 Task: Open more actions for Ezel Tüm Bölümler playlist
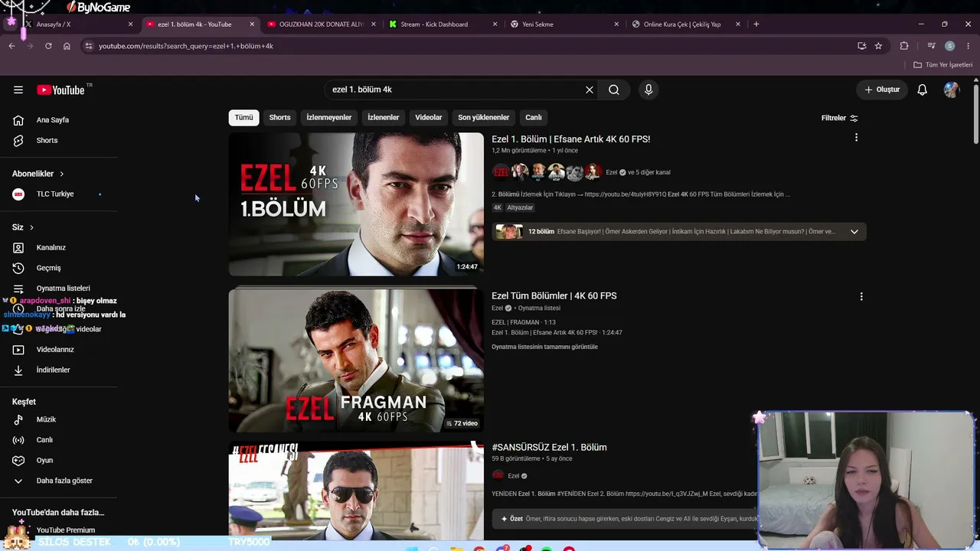pyautogui.click(x=861, y=296)
